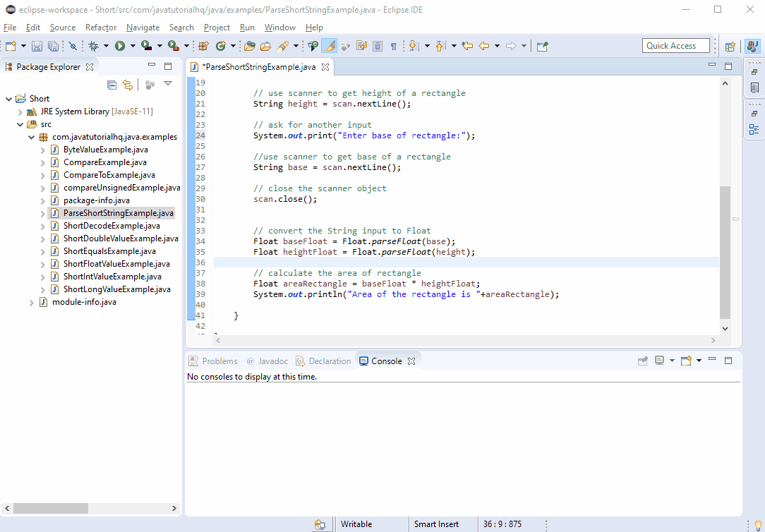Click the lightbulb tip icon in status bar
Image resolution: width=765 pixels, height=532 pixels.
[x=758, y=525]
